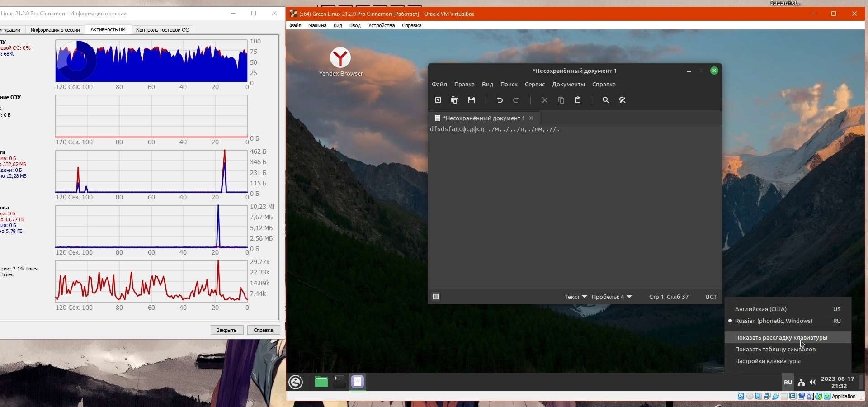
Task: Open the Текст syntax highlighting dropdown
Action: 576,297
